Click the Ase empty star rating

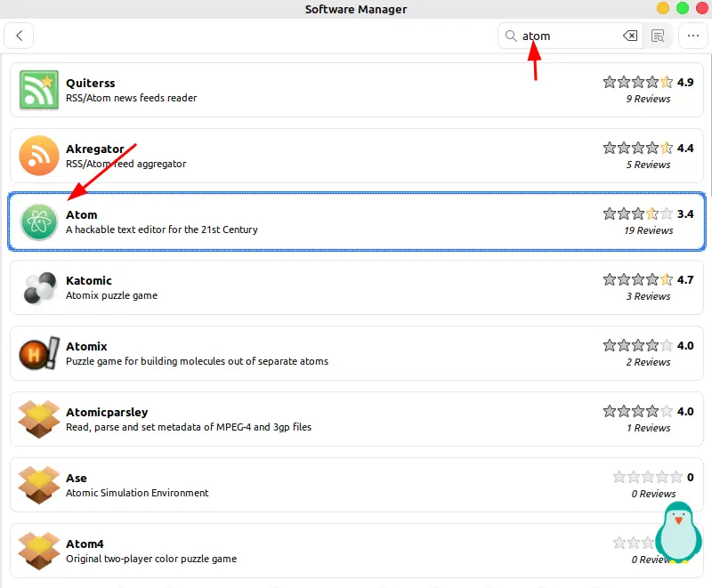click(648, 477)
